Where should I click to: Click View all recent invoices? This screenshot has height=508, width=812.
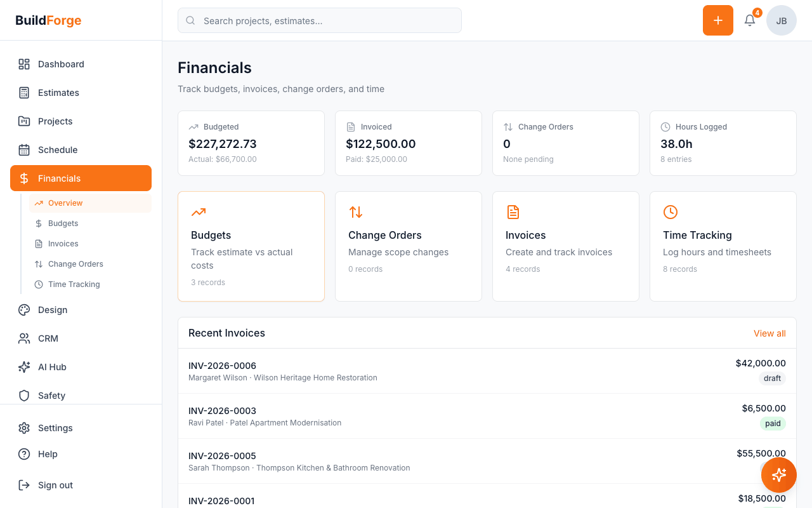point(769,333)
